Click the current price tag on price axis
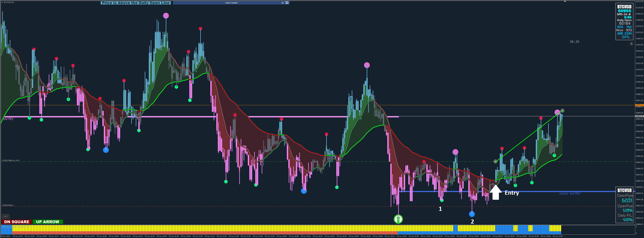Viewport: 644px width, 238px height. coord(639,116)
